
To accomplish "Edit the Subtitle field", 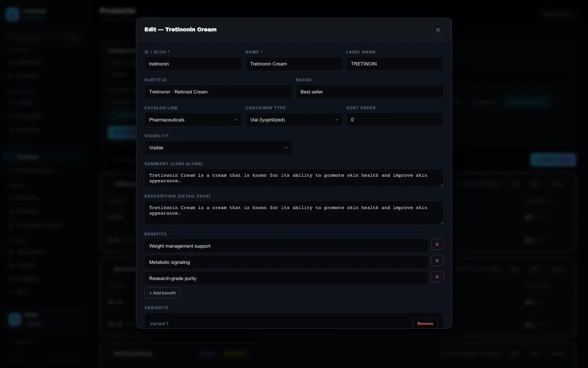I will (x=218, y=92).
